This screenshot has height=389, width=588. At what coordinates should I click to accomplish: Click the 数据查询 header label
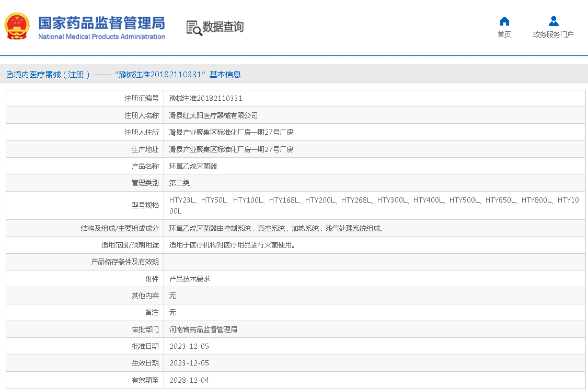pyautogui.click(x=223, y=27)
